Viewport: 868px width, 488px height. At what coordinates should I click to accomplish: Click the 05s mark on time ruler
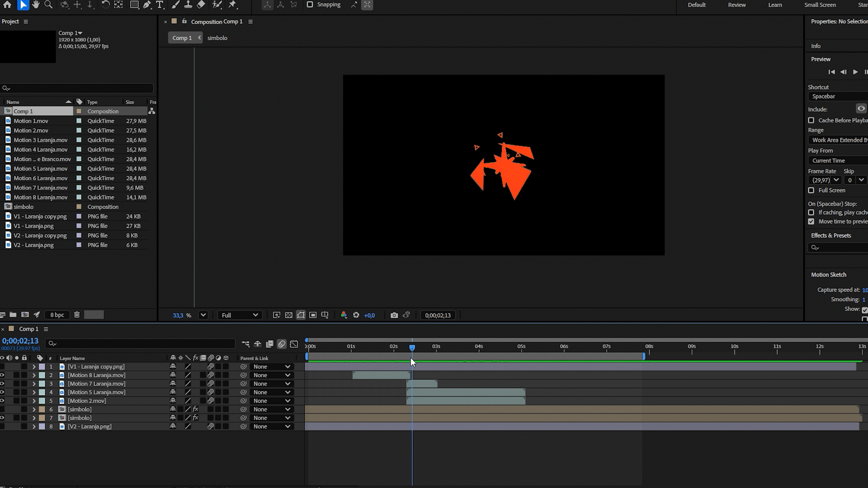(x=521, y=347)
